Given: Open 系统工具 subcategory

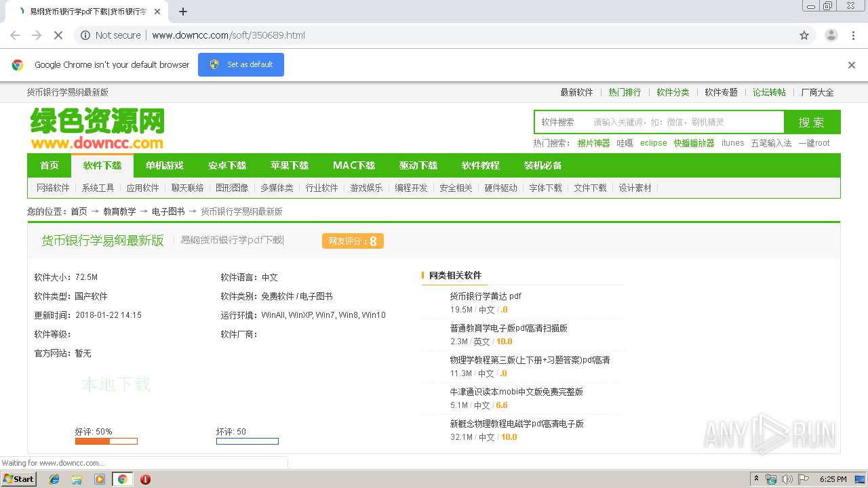Looking at the screenshot, I should point(98,188).
